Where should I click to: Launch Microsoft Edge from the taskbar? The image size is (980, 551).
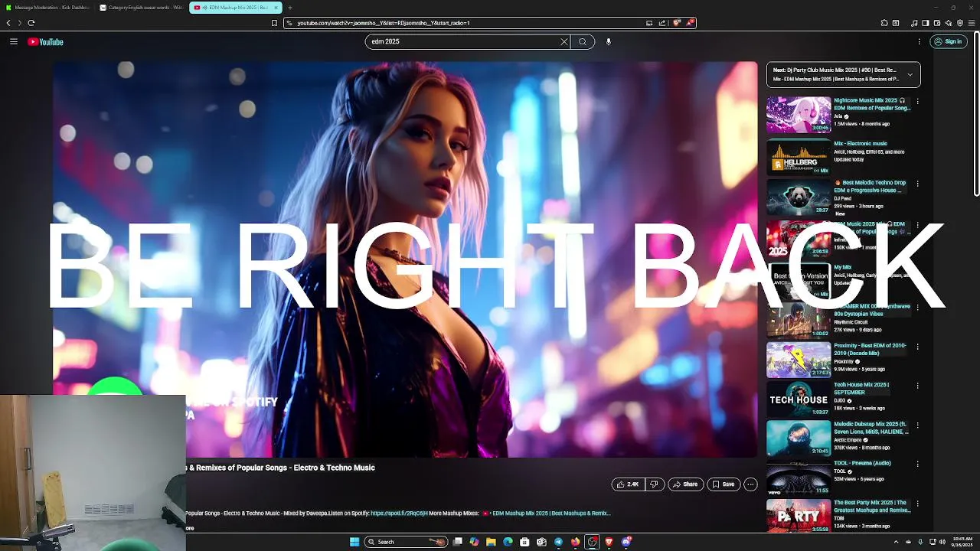[x=508, y=542]
